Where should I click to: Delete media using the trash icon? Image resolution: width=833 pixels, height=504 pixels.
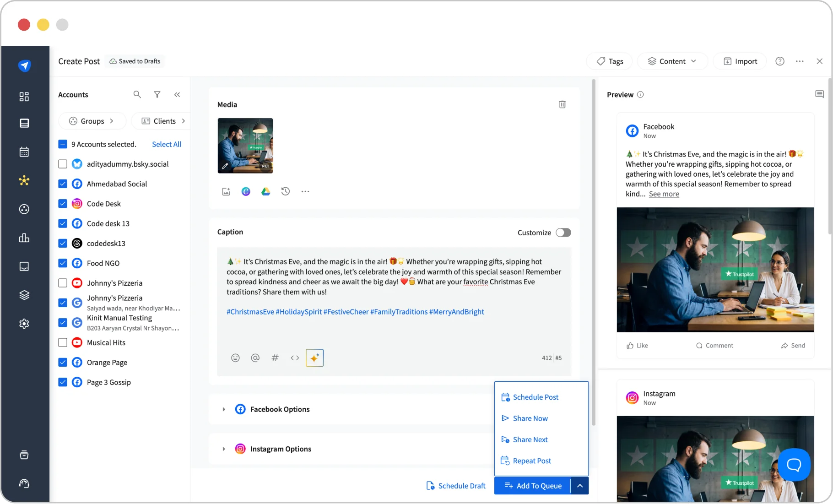[x=562, y=104]
